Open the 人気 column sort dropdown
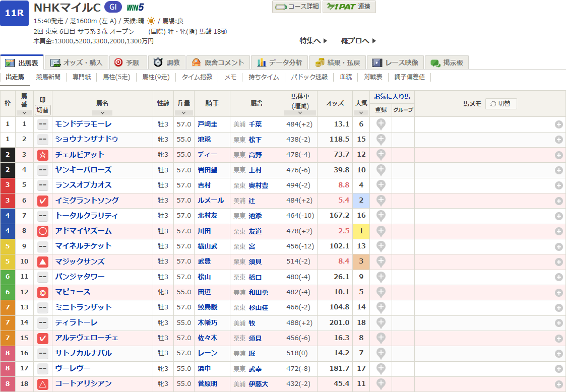 361,113
